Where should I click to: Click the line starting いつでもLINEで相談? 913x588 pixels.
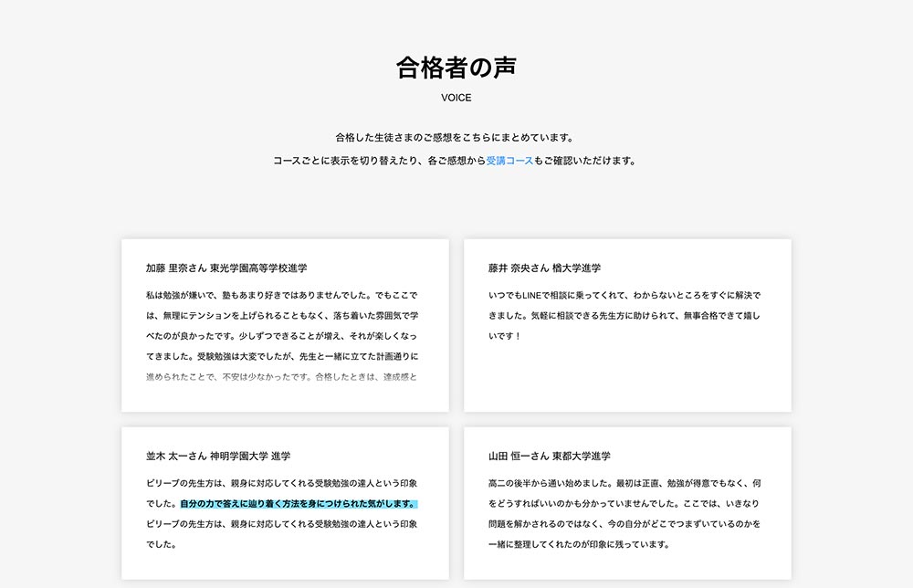coord(624,296)
